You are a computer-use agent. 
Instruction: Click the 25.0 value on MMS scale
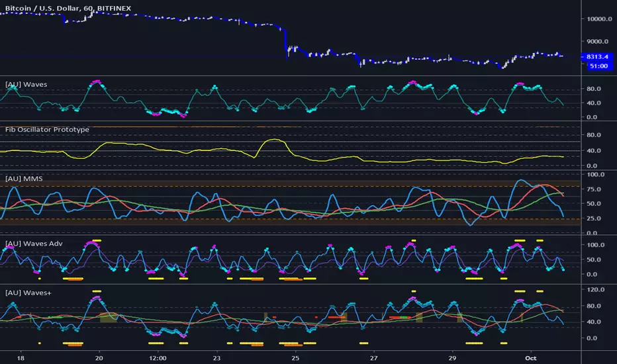pos(594,218)
